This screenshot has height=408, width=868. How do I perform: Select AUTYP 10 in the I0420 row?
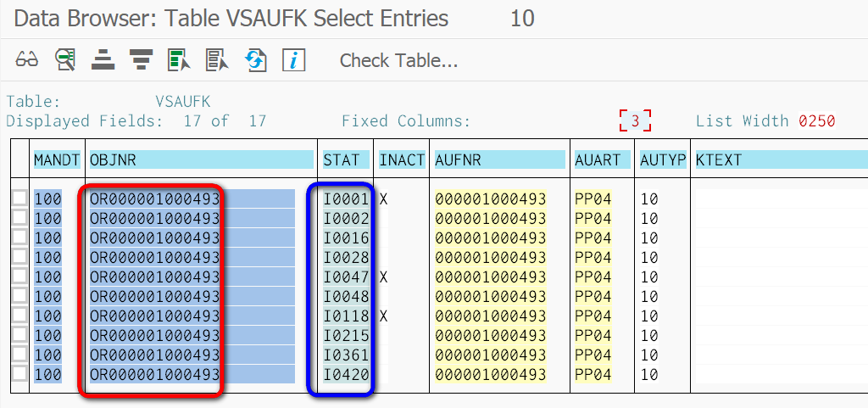649,374
